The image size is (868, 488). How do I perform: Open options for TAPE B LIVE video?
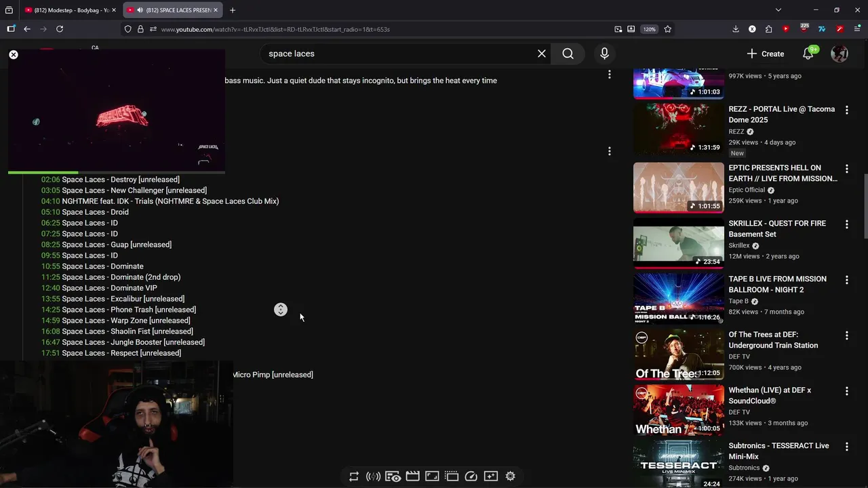846,280
